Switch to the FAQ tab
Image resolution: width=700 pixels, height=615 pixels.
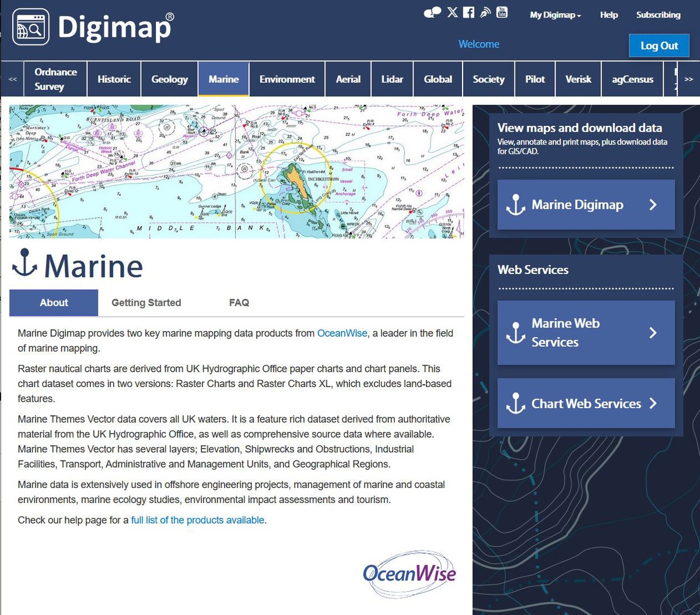[239, 303]
